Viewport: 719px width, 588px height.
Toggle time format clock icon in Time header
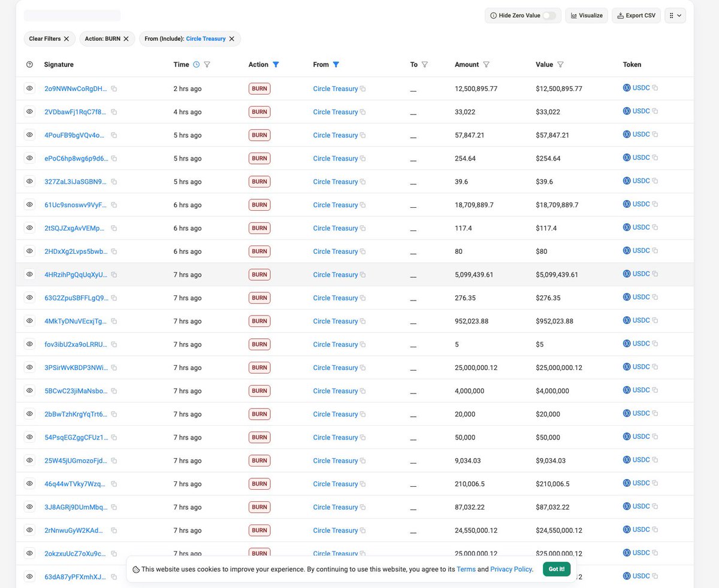tap(195, 65)
